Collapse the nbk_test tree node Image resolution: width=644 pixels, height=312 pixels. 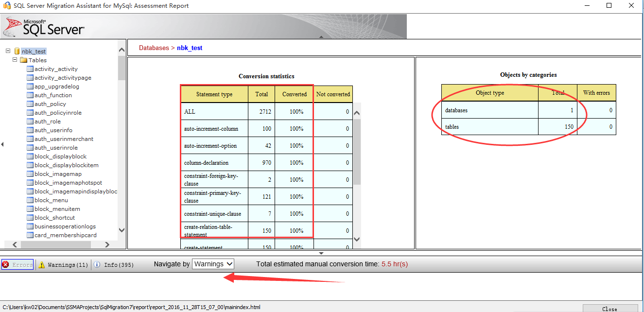coord(7,51)
